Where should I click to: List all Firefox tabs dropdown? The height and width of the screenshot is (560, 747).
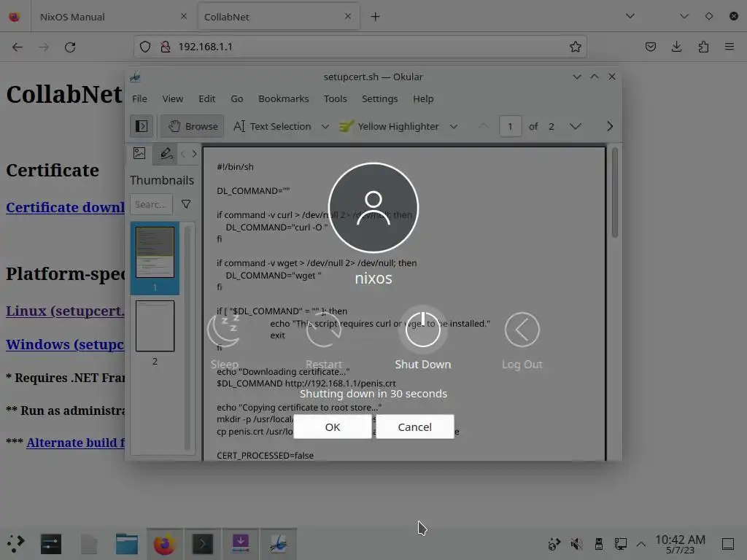(630, 16)
